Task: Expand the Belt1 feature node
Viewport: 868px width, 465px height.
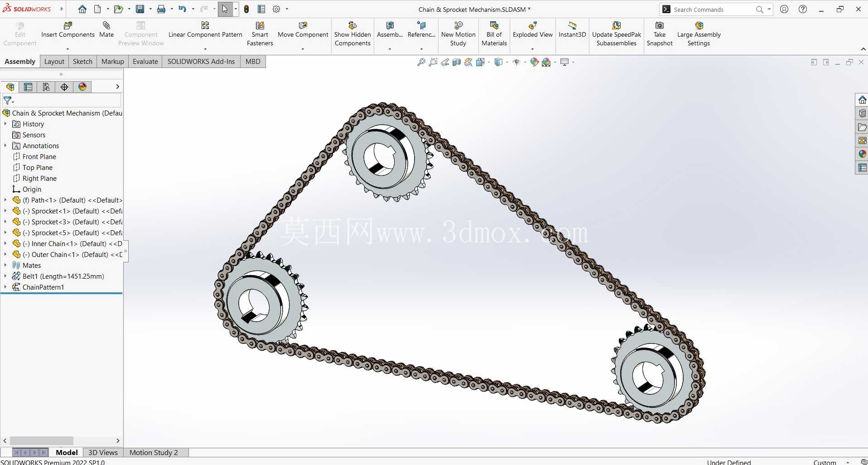Action: click(5, 276)
